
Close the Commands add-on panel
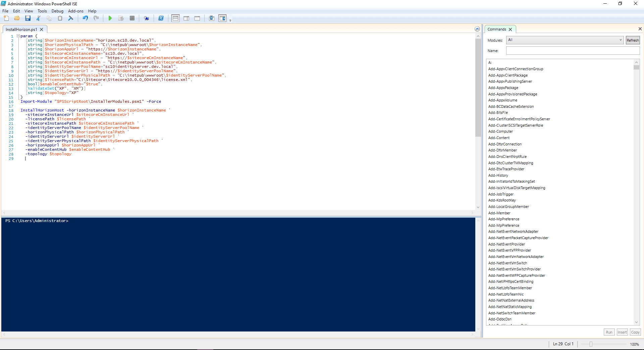click(640, 29)
